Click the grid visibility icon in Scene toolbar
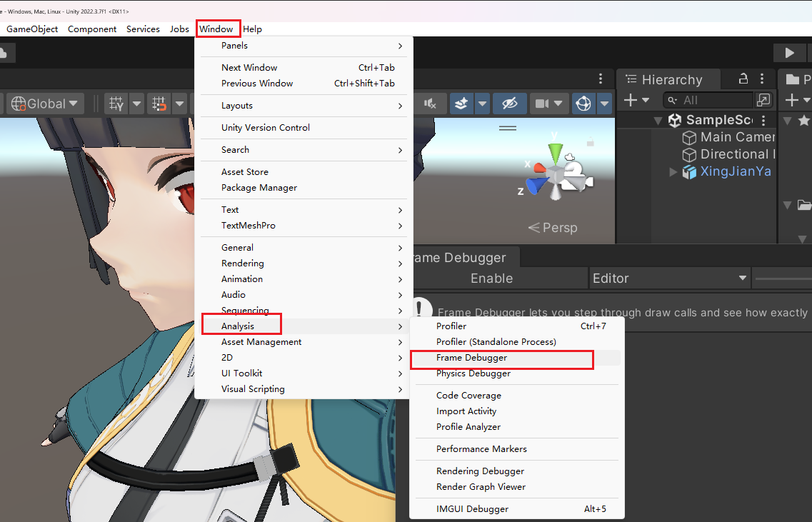The image size is (812, 522). coord(116,104)
